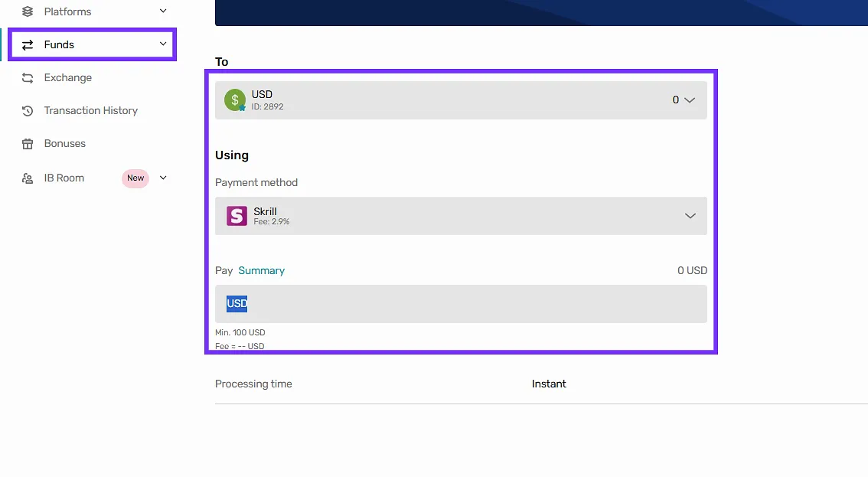
Task: Click the green USD dollar icon
Action: (235, 100)
